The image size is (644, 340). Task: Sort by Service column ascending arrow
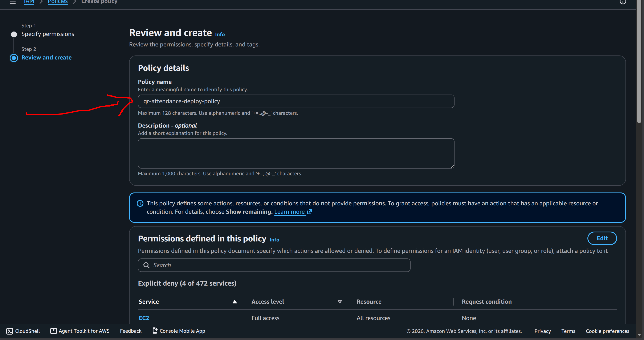tap(235, 302)
